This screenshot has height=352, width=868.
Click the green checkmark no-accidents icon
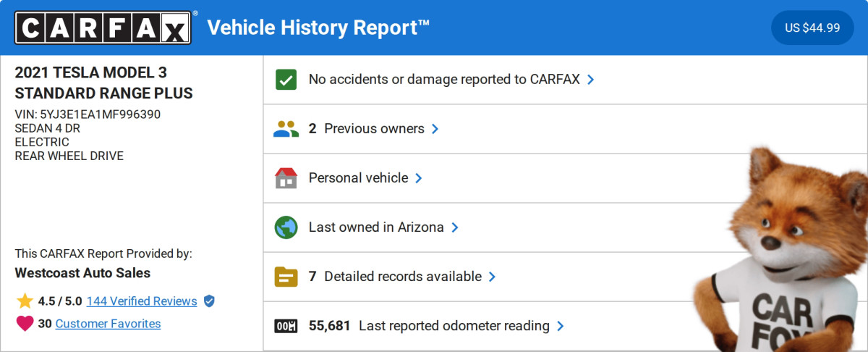pos(286,80)
